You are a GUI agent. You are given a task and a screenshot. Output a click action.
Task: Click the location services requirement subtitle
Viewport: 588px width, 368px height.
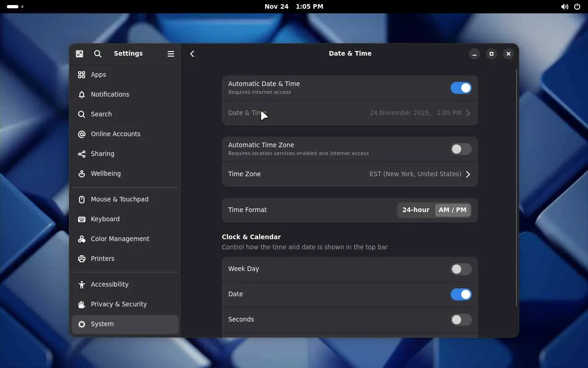(299, 153)
